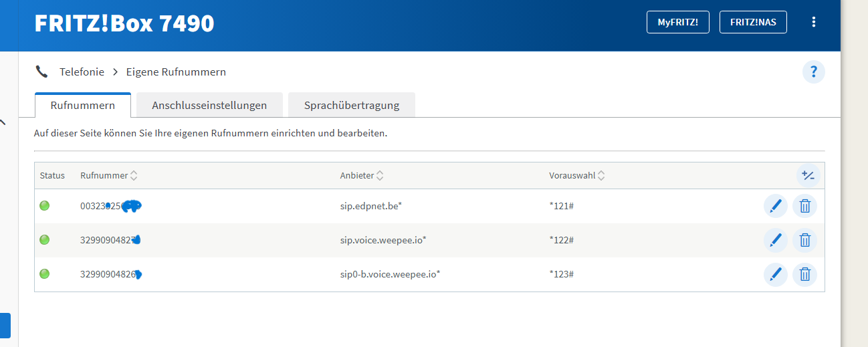Screen dimensions: 868x347
Task: Click the collapse arrow at left sidebar edge
Action: pos(3,122)
